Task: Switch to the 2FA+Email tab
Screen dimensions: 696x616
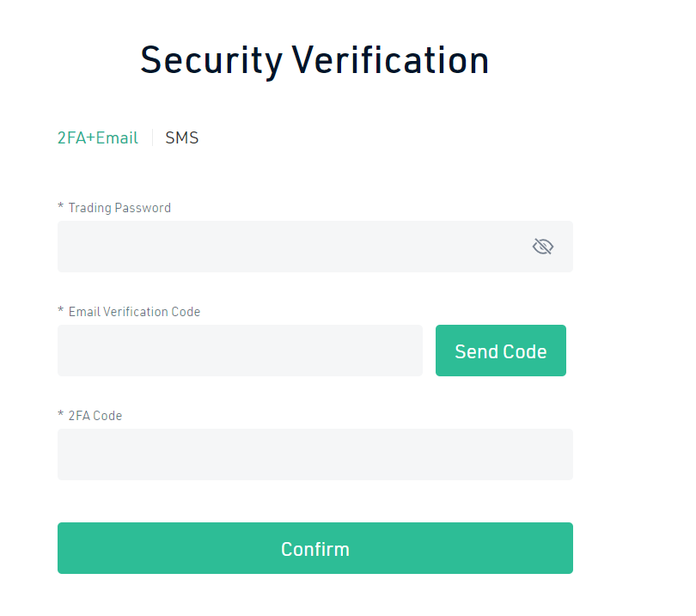Action: [x=97, y=137]
